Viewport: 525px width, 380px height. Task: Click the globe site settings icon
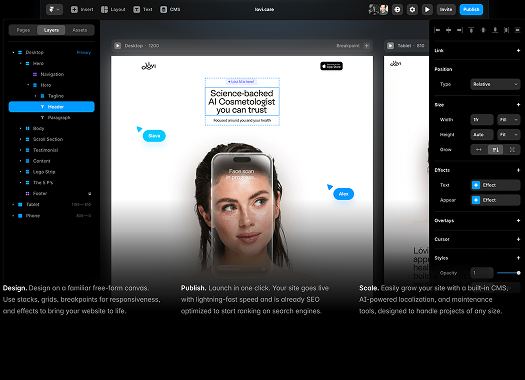[397, 9]
